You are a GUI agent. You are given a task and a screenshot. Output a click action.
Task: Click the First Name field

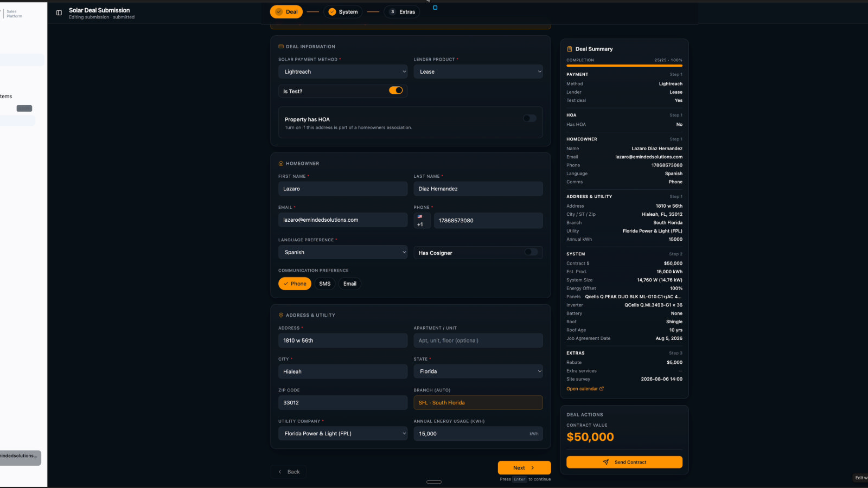pos(343,189)
